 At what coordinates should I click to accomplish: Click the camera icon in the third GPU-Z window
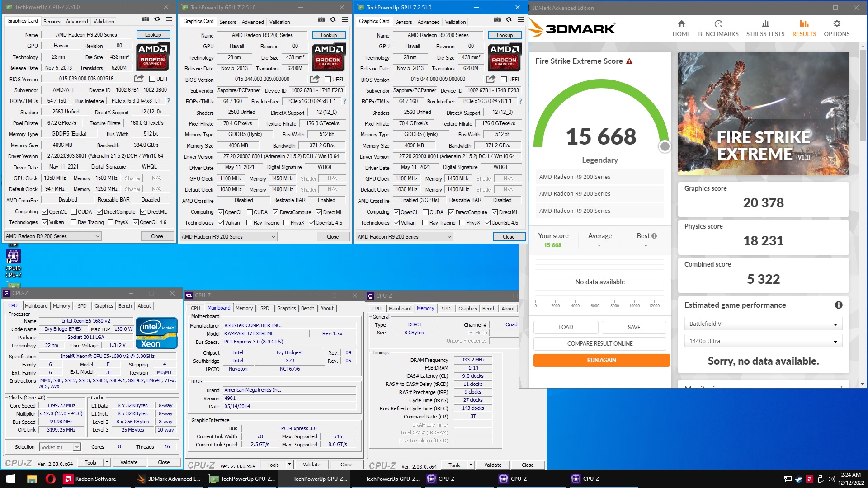(x=497, y=19)
